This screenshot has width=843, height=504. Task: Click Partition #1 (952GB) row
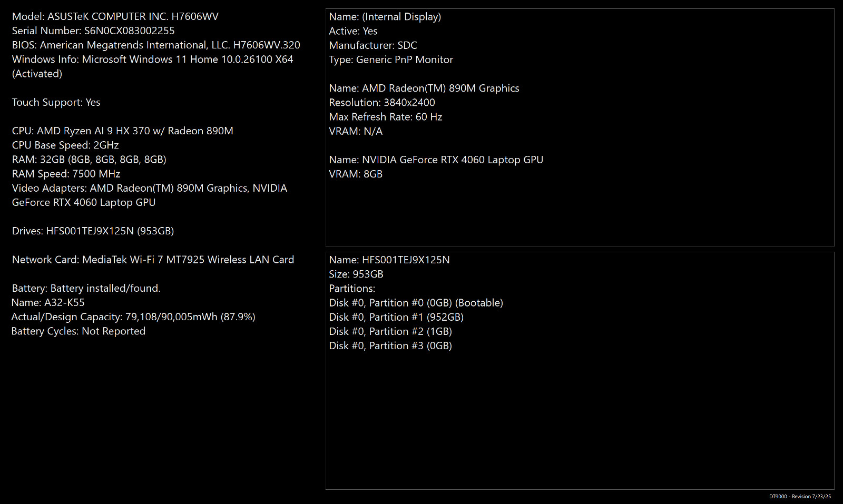pos(396,317)
